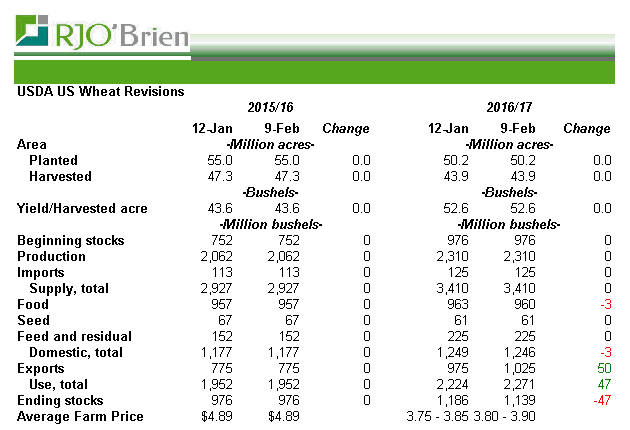Select the Beginning stocks row label

coord(71,241)
